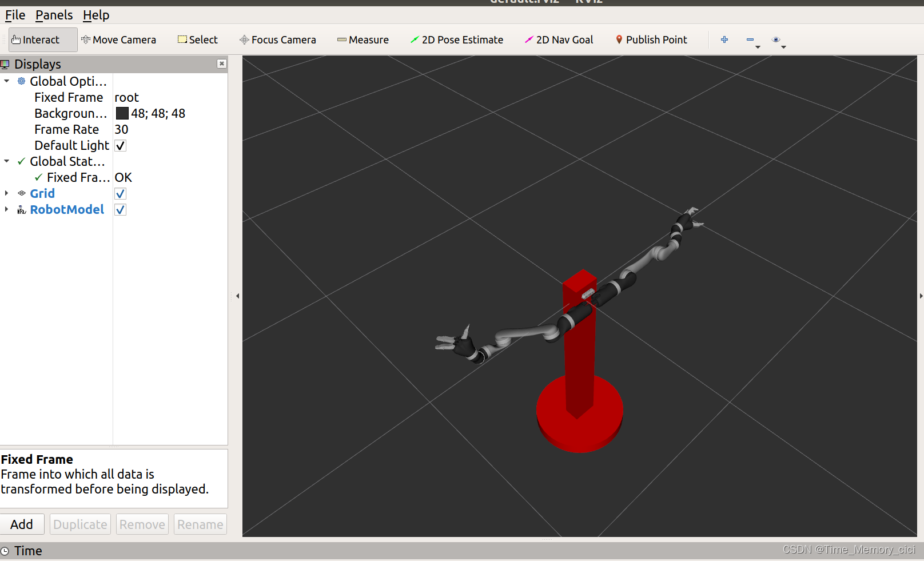Activate the Move Camera tool
The height and width of the screenshot is (561, 924).
coord(118,39)
